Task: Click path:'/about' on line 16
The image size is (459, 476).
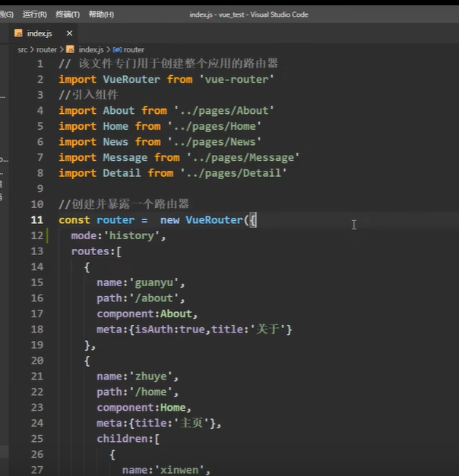Action: 138,298
